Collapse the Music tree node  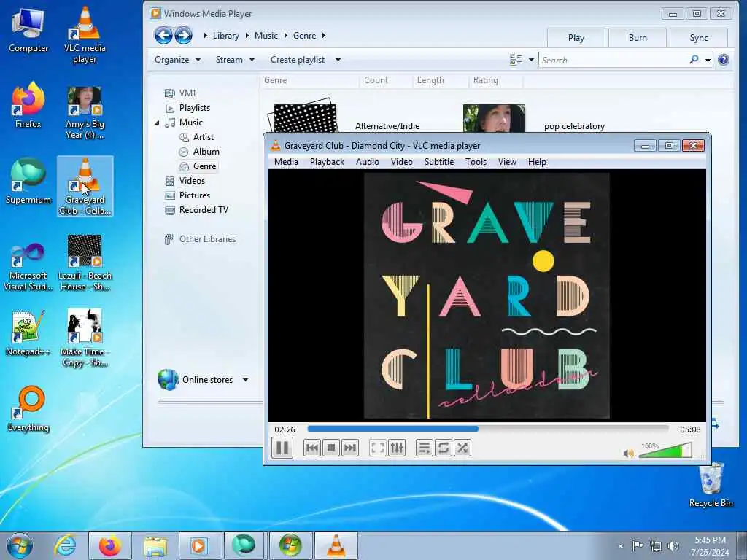[x=157, y=122]
